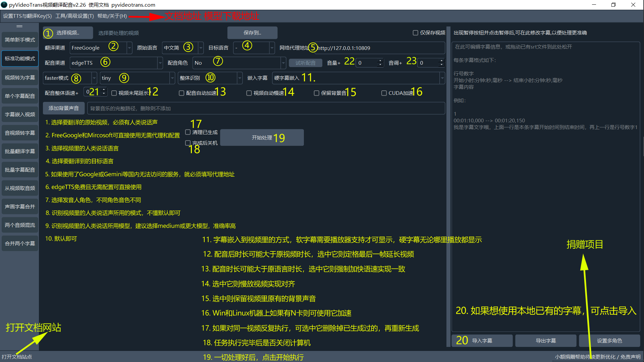The height and width of the screenshot is (362, 644).
Task: Click the 试听配音 button
Action: (305, 63)
